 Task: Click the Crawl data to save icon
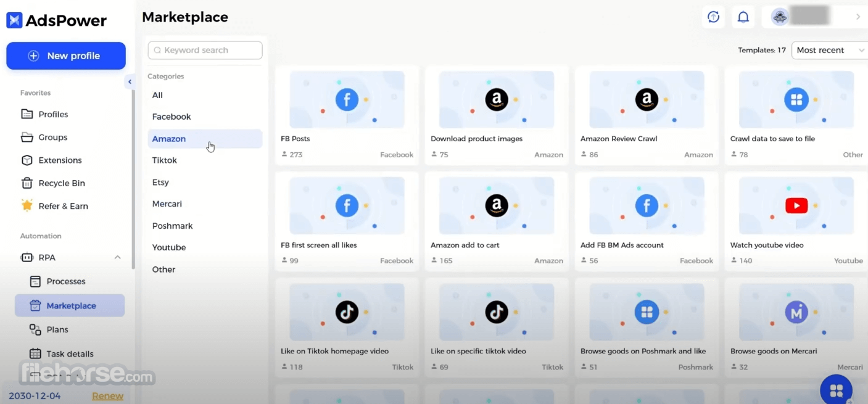(796, 99)
